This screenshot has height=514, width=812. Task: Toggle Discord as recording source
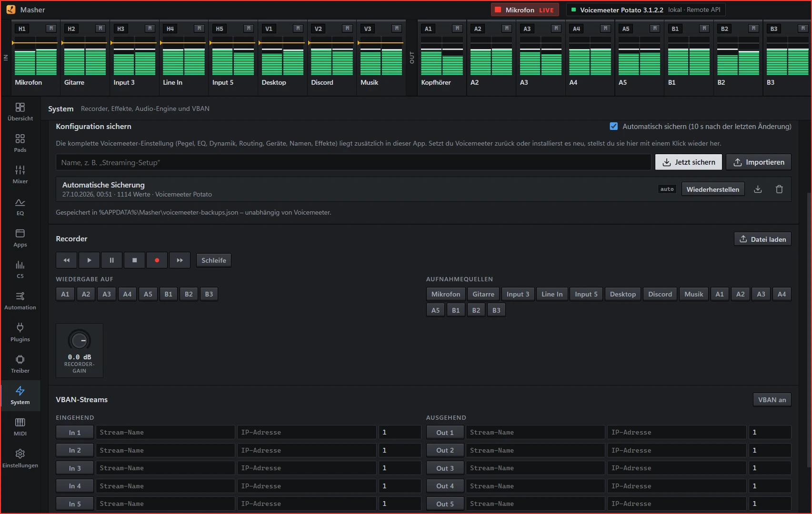[660, 294]
